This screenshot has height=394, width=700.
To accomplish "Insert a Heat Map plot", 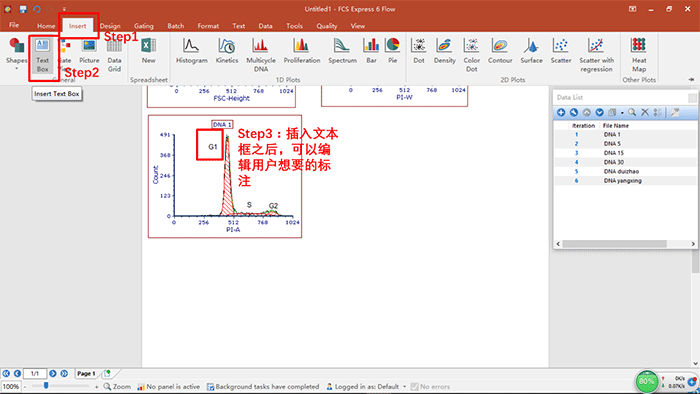I will 639,54.
